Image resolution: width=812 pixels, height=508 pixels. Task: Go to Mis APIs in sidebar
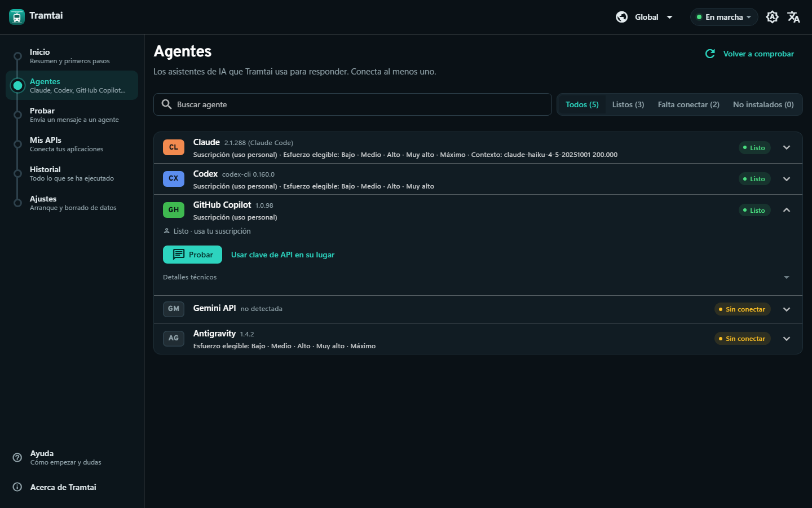tap(72, 144)
